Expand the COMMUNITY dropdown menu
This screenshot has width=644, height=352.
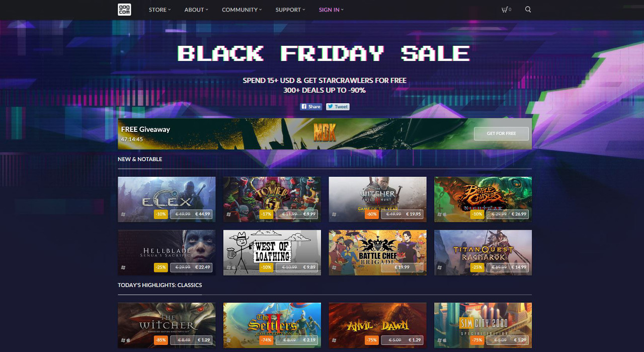click(x=242, y=10)
